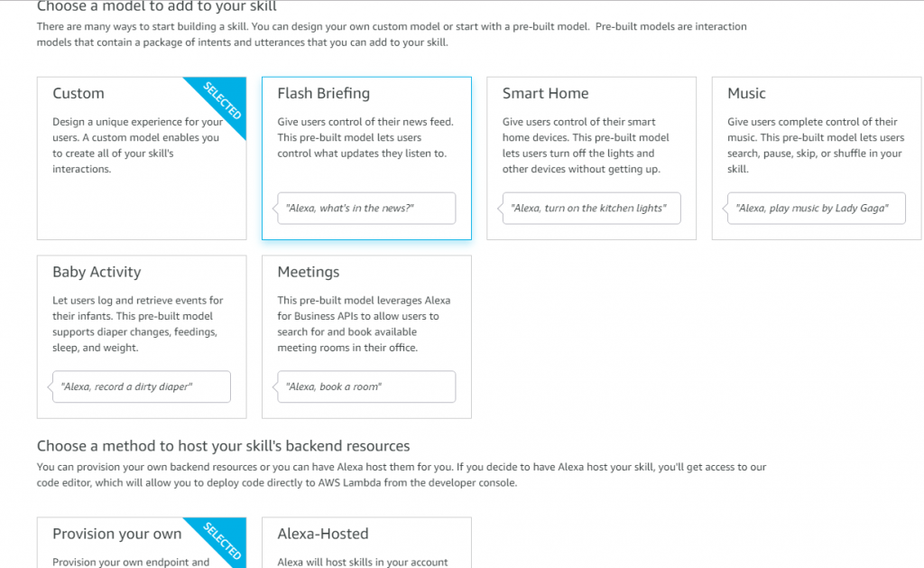Choose the Baby Activity model card
This screenshot has height=568, width=924.
click(x=142, y=337)
